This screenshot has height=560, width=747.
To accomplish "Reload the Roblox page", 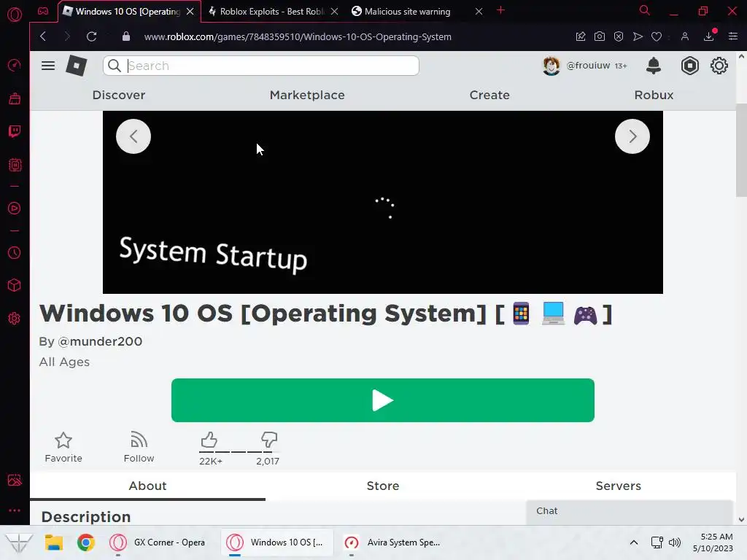I will tap(91, 36).
